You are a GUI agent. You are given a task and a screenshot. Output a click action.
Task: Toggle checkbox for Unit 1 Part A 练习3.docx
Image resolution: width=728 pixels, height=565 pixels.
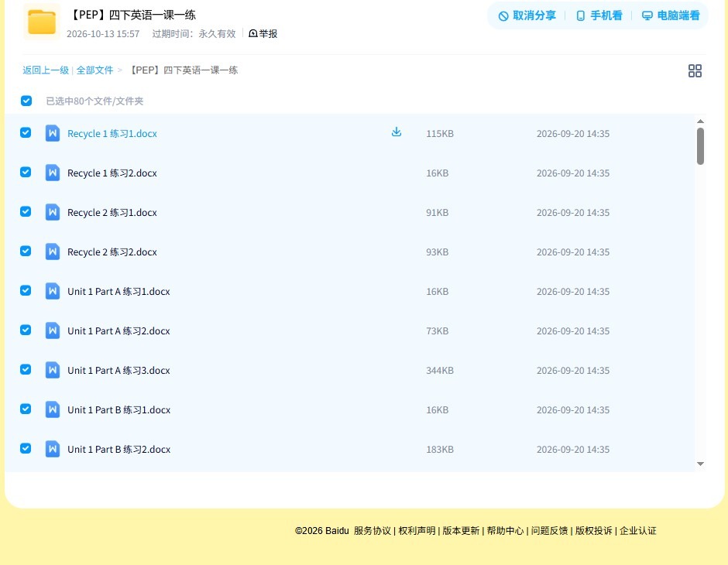[x=26, y=369]
